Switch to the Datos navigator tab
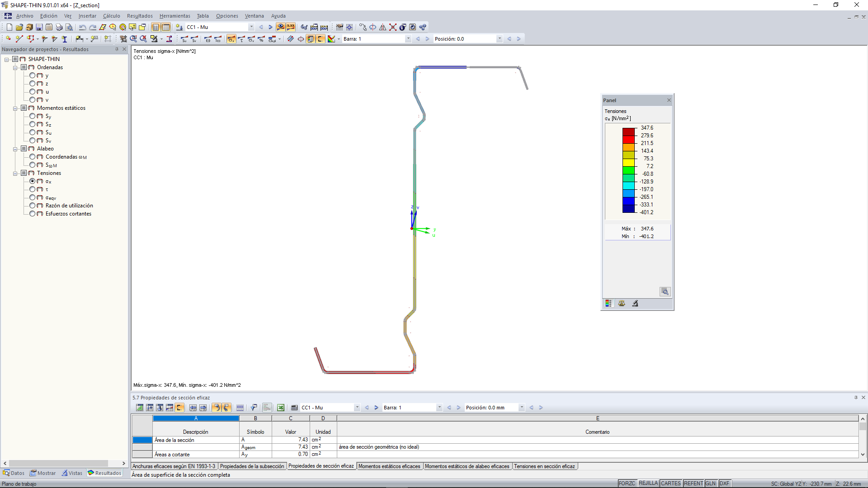The height and width of the screenshot is (488, 868). click(14, 473)
